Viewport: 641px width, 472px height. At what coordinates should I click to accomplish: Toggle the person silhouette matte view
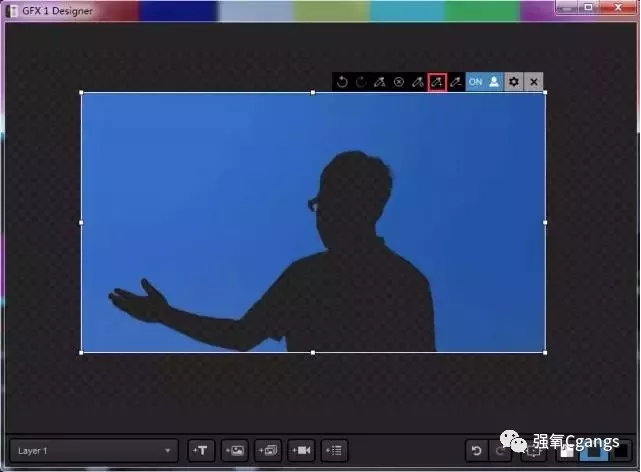coord(494,82)
